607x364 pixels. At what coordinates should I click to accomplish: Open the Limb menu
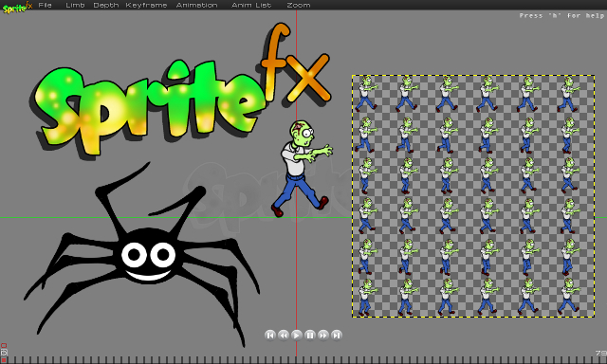(x=75, y=5)
